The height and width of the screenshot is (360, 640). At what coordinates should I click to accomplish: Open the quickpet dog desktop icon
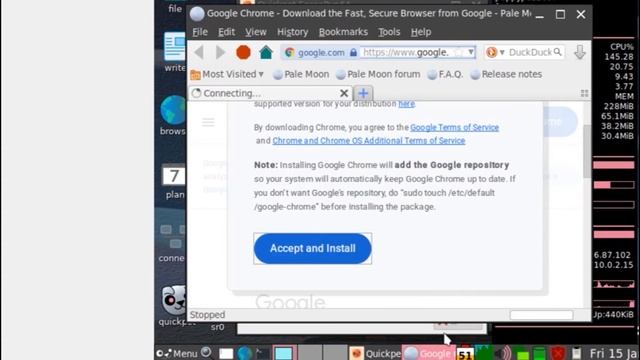[x=173, y=305]
